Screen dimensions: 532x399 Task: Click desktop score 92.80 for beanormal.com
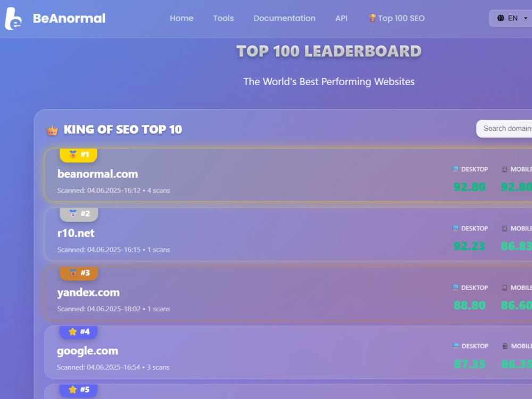tap(470, 187)
